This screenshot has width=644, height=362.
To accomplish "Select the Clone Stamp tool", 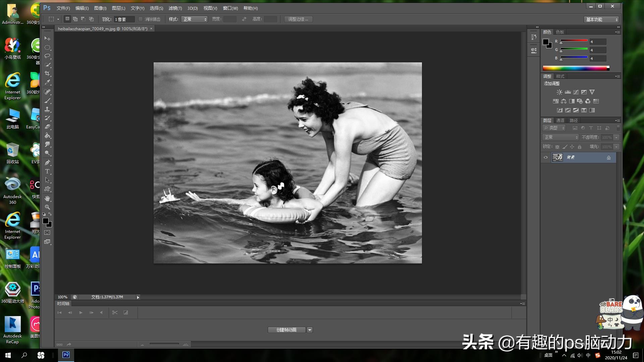I will [47, 109].
